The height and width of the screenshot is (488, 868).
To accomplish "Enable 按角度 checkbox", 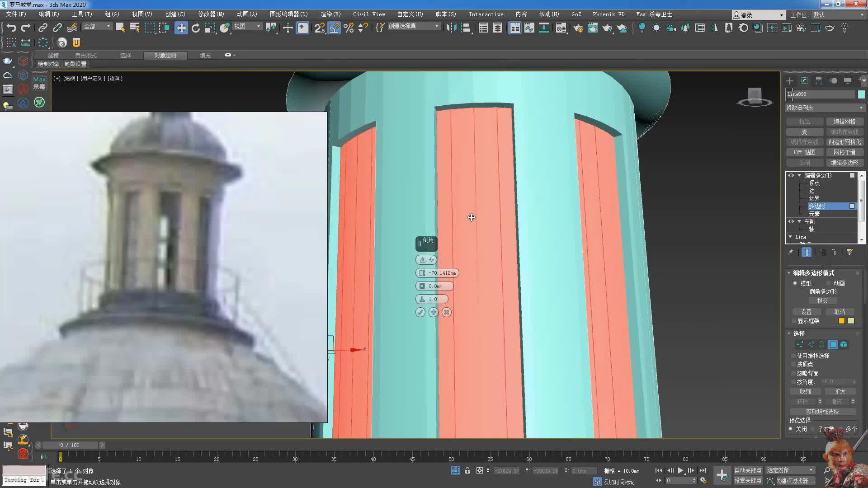I will (x=793, y=382).
